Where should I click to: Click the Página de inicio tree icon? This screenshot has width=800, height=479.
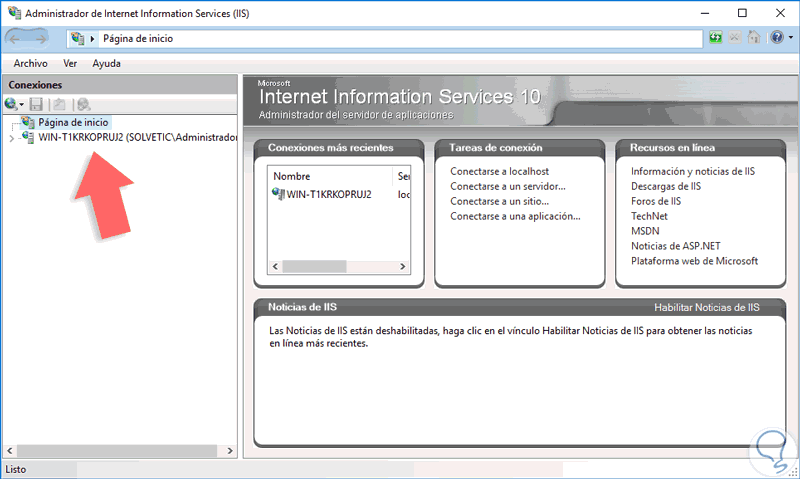point(28,122)
